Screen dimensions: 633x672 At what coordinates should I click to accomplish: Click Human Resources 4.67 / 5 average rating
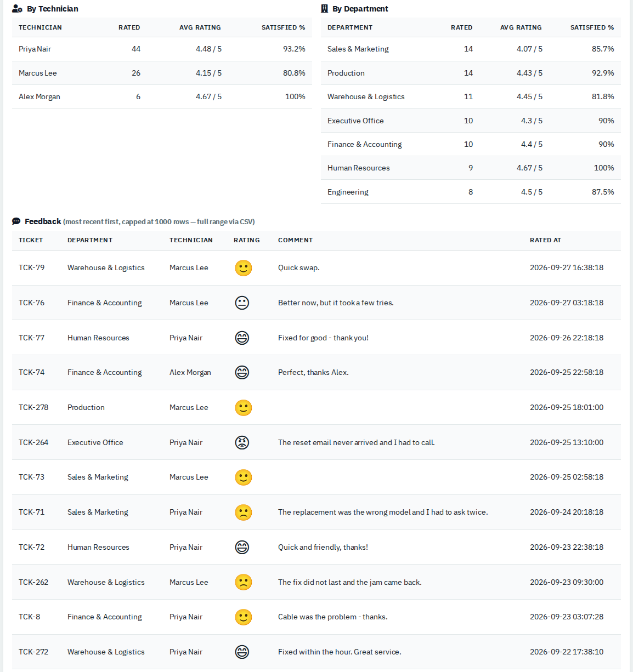[x=529, y=168]
